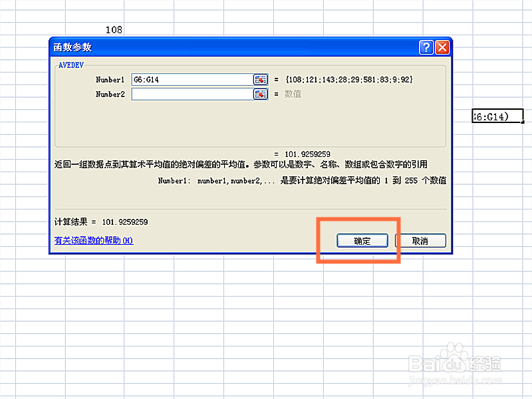Image resolution: width=532 pixels, height=399 pixels.
Task: Select the cell containing 108
Action: pyautogui.click(x=94, y=29)
